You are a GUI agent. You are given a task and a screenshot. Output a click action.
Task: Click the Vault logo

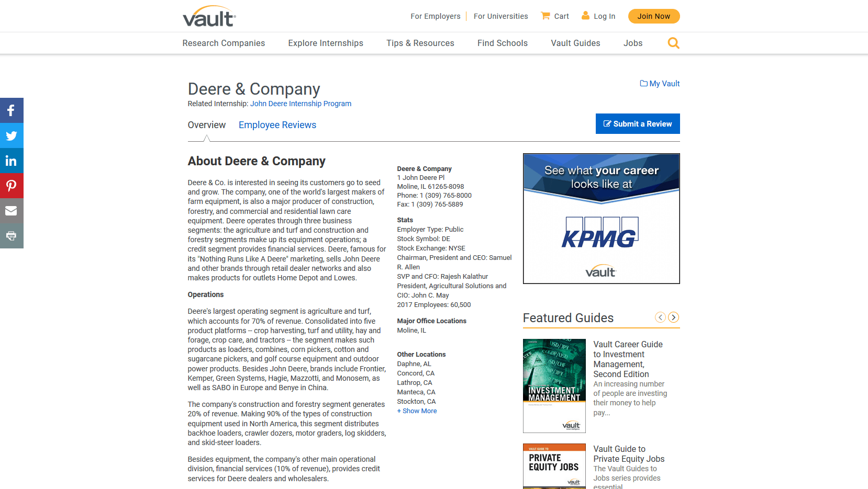point(209,16)
